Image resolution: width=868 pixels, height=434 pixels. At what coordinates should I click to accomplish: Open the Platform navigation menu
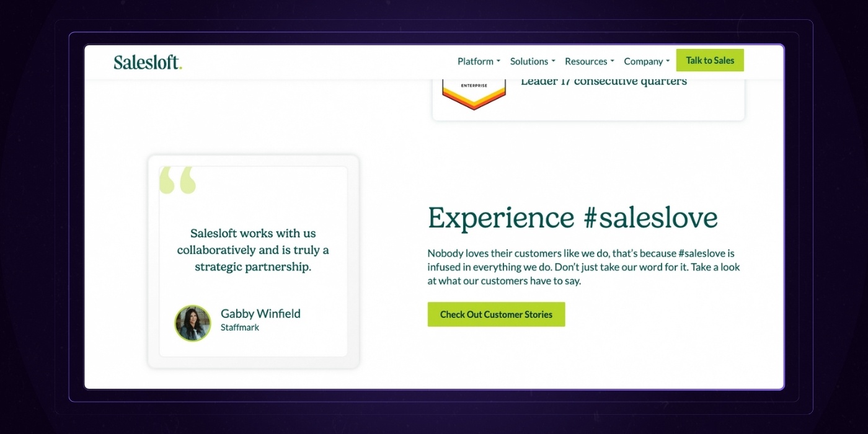(x=476, y=61)
